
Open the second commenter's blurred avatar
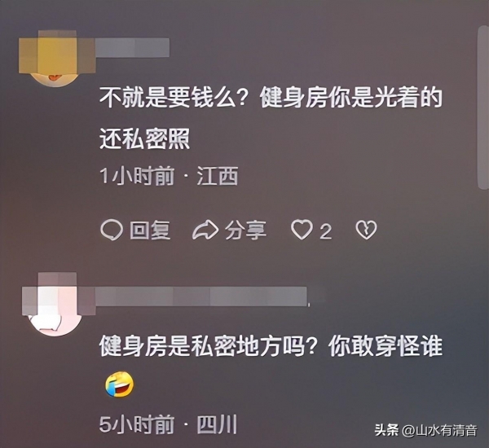(58, 305)
